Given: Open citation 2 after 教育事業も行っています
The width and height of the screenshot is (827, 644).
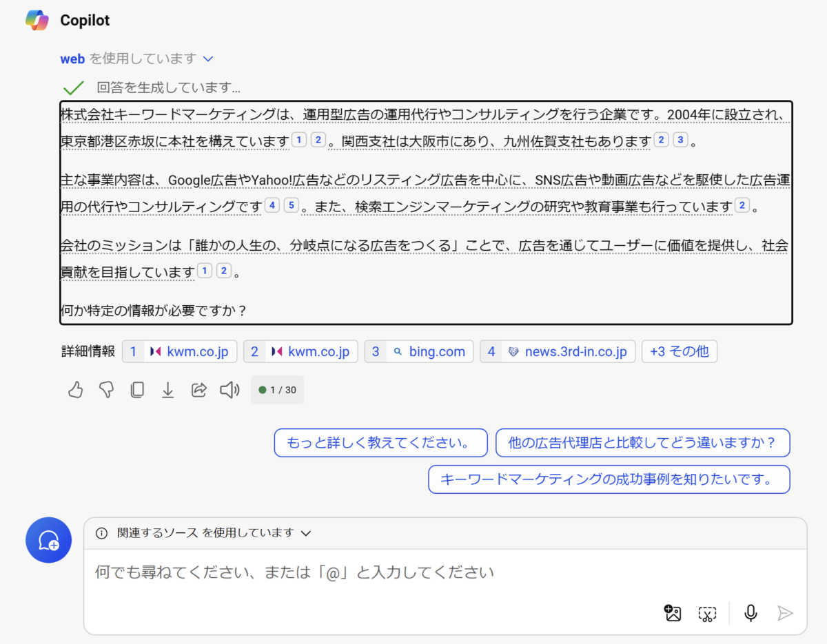Looking at the screenshot, I should pos(742,205).
